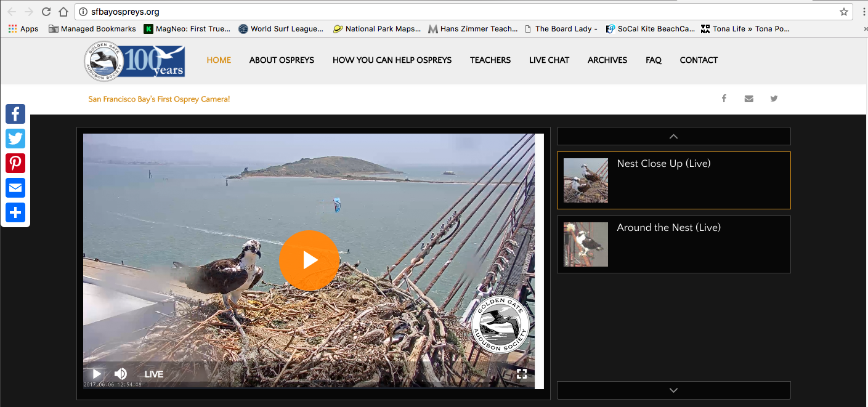Click Golden Gate Audubon 100 years logo

pyautogui.click(x=135, y=61)
